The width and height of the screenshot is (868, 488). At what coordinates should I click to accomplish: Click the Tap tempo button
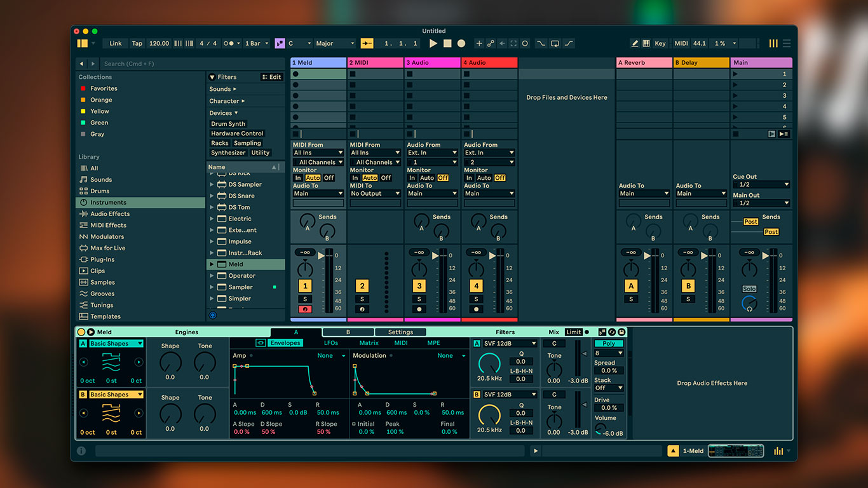point(137,43)
